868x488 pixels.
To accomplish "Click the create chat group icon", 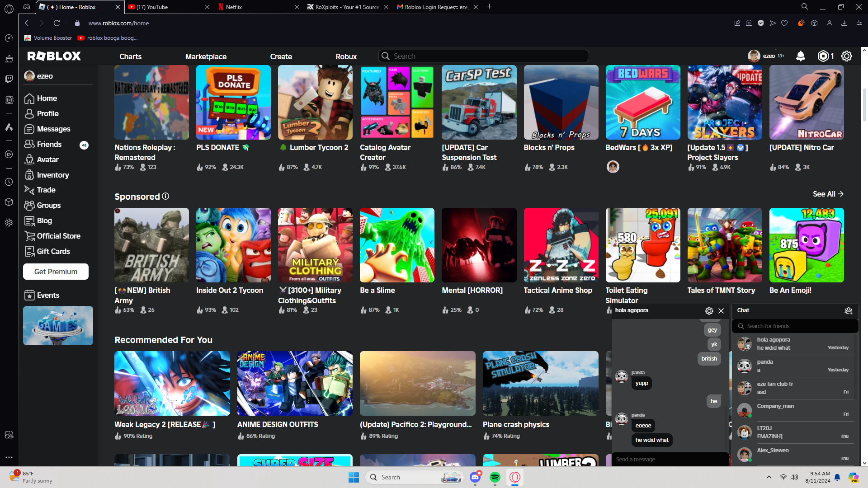I will pyautogui.click(x=848, y=311).
